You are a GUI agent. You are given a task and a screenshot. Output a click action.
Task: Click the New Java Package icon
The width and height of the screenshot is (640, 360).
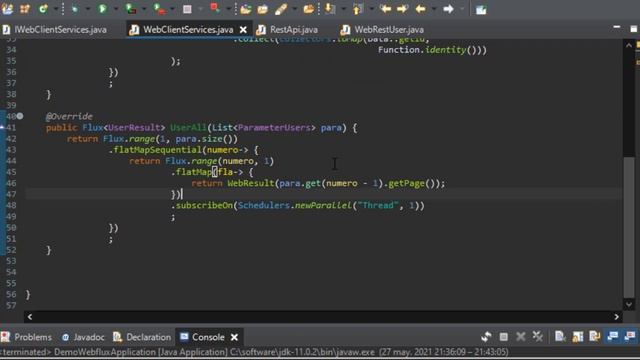coord(25,9)
